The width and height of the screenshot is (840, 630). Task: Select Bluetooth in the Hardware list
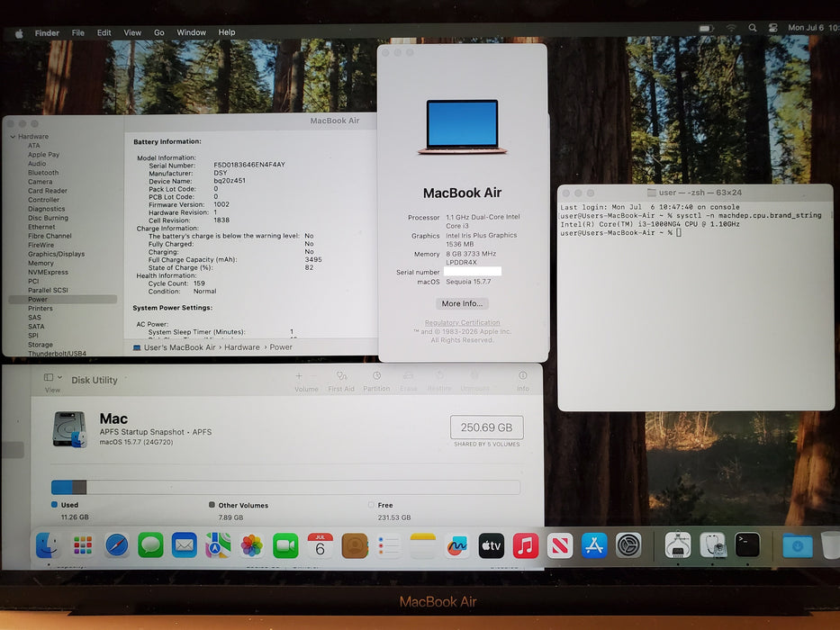coord(43,173)
